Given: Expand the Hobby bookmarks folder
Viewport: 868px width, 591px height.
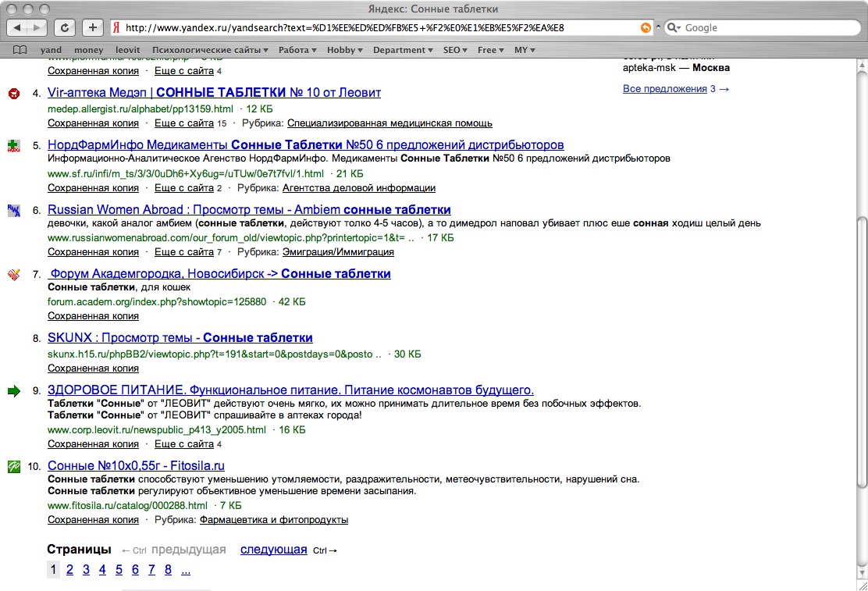Looking at the screenshot, I should (x=345, y=50).
